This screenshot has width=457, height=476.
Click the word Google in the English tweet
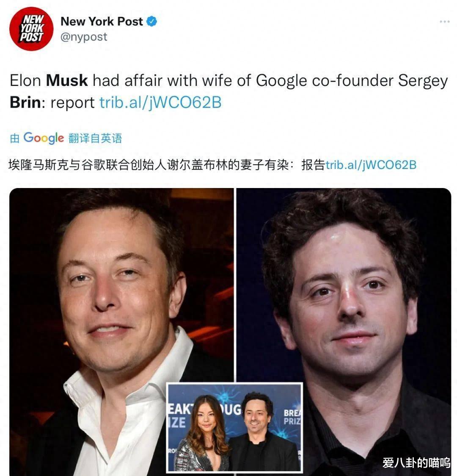[x=281, y=81]
